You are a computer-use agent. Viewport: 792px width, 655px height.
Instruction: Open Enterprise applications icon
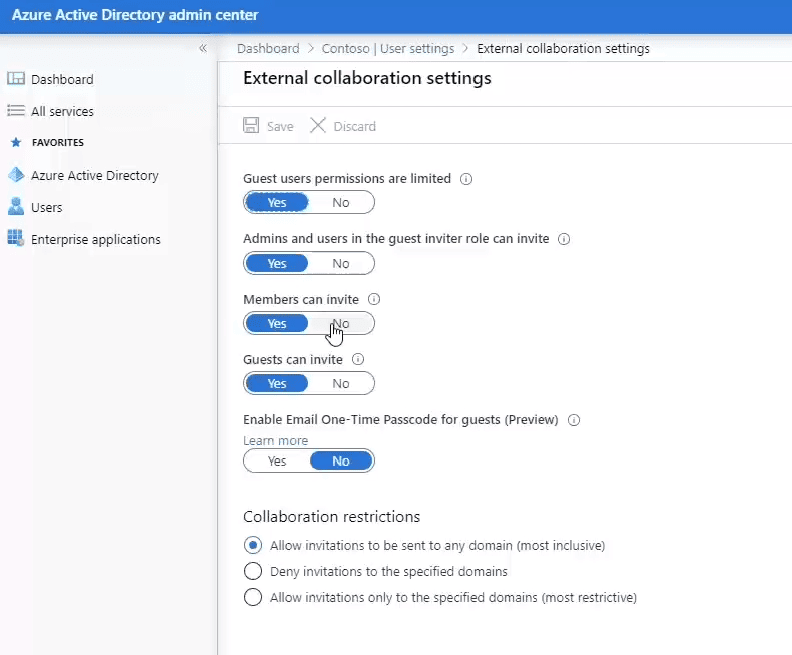tap(16, 238)
